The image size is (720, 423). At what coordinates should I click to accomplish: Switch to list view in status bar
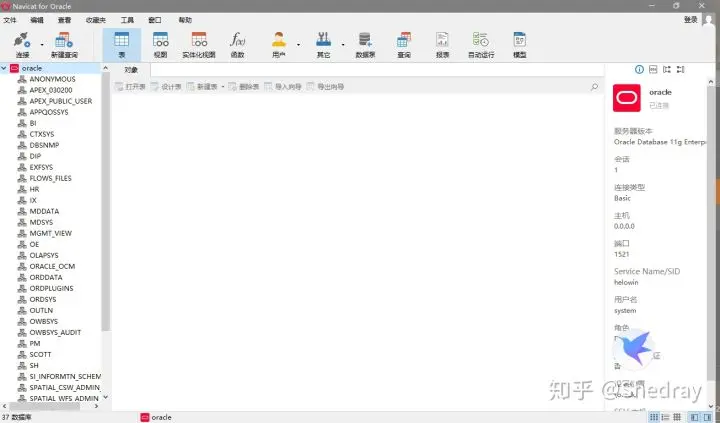(665, 417)
